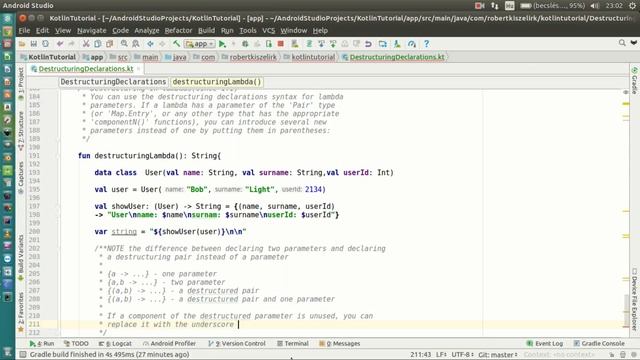
Task: Click the KotlinTutorial breadcrumb
Action: coord(48,57)
